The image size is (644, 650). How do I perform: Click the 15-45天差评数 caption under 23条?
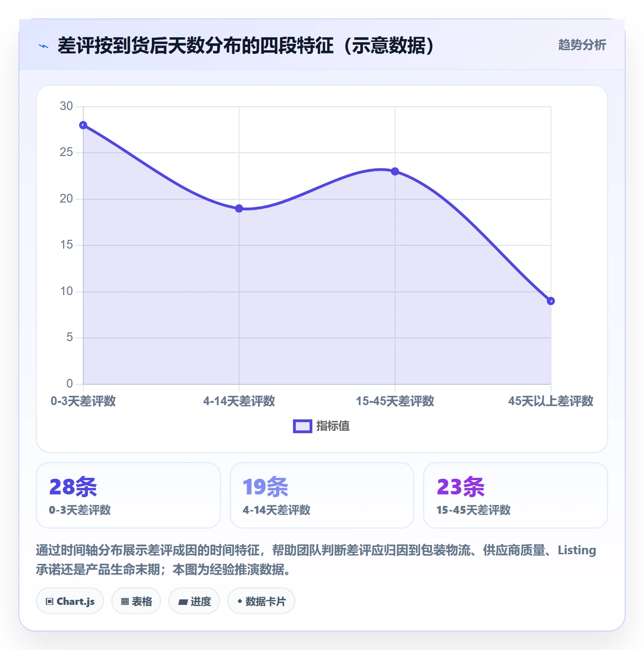(473, 510)
